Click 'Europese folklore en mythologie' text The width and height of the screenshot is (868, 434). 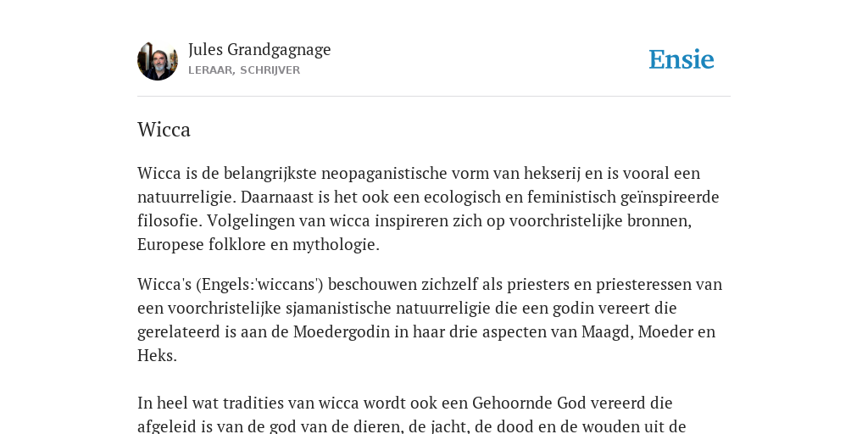[x=259, y=245]
